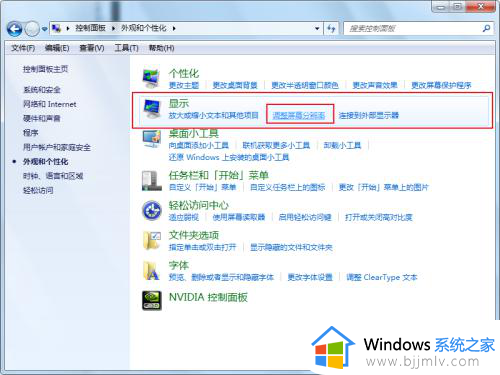
Task: Click the 字体 folder icon
Action: click(x=151, y=270)
